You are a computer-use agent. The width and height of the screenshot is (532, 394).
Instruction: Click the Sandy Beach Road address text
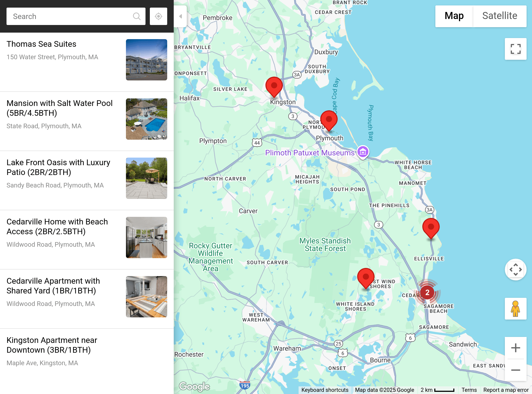tap(55, 185)
